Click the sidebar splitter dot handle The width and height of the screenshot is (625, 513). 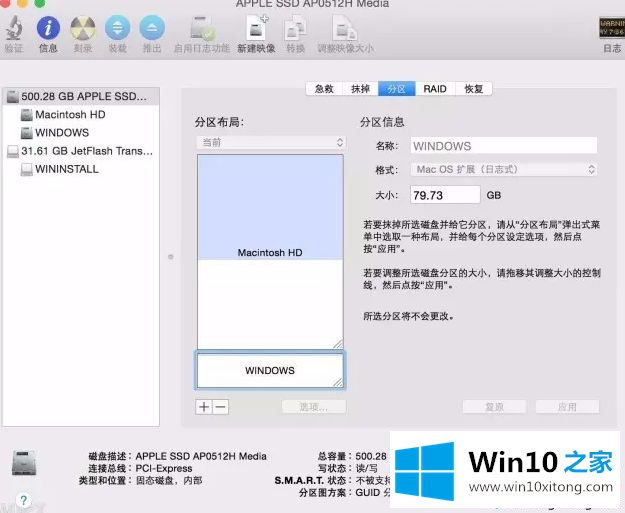[171, 257]
